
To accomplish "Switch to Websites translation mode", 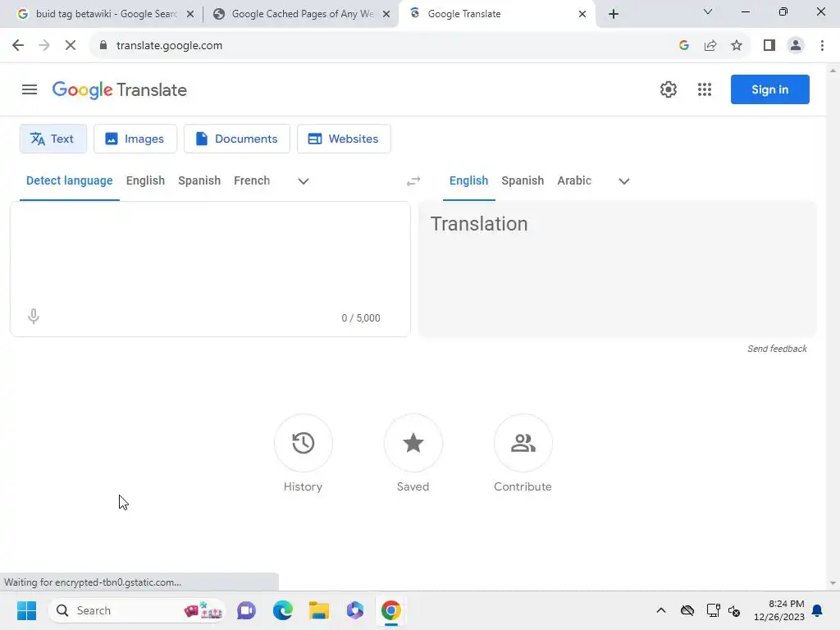I will [x=344, y=139].
